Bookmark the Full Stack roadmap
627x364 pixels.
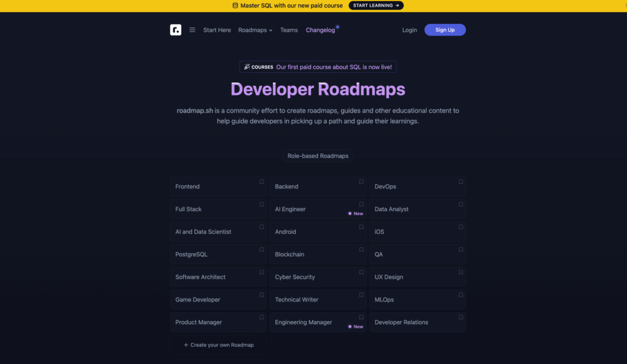[x=261, y=204]
